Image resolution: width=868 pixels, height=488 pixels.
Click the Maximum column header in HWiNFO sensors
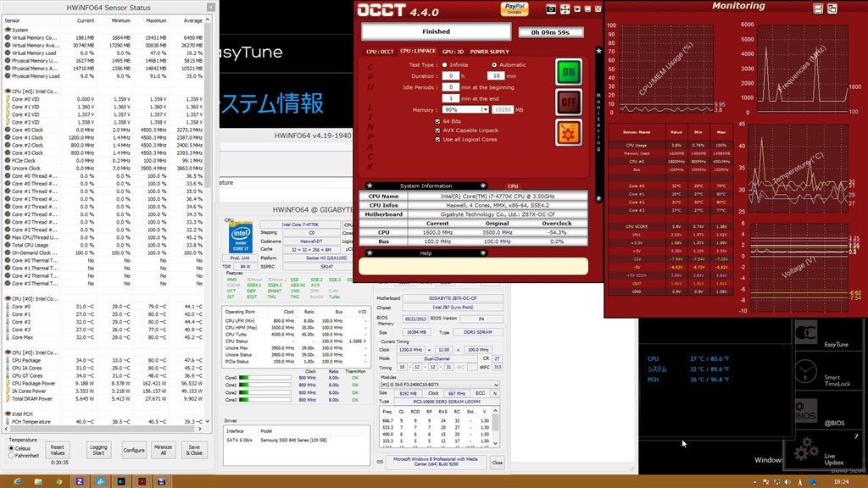click(156, 20)
